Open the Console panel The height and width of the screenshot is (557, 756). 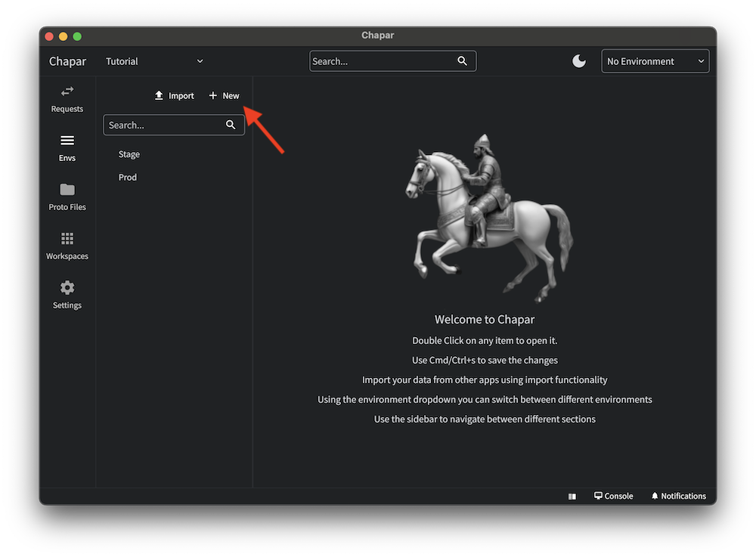(x=613, y=497)
